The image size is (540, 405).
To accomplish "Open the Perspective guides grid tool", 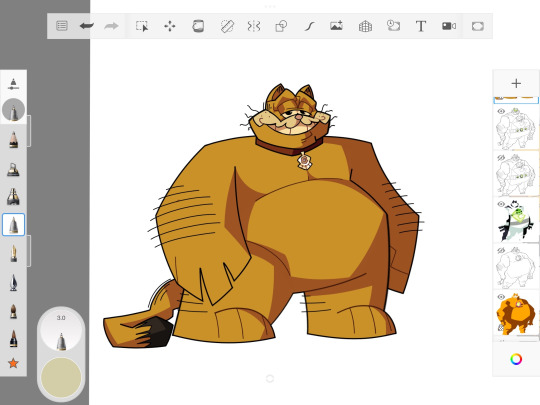I will pos(365,26).
